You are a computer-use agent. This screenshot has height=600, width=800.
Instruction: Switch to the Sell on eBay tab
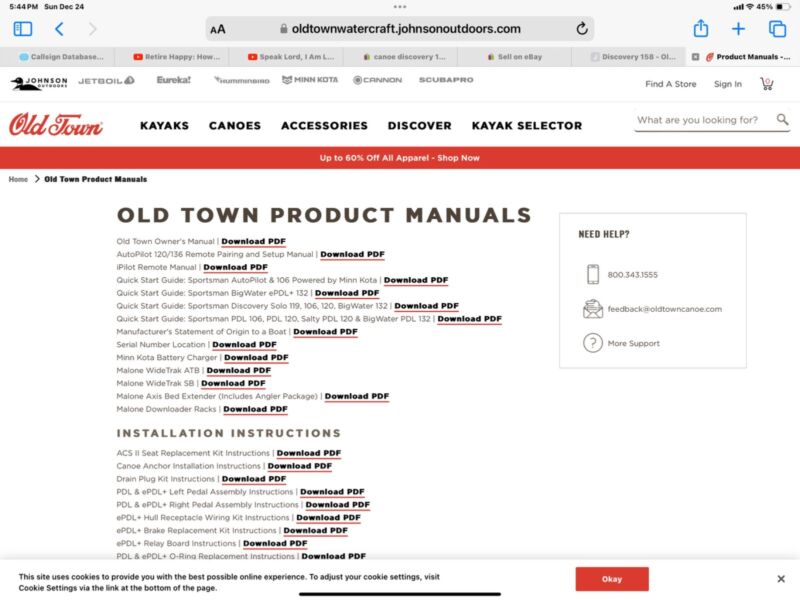click(515, 57)
